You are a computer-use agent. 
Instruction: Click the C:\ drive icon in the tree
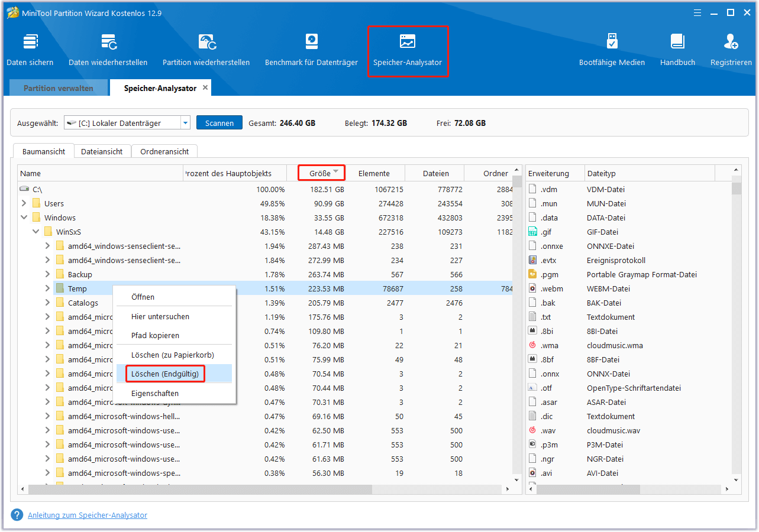pyautogui.click(x=24, y=189)
